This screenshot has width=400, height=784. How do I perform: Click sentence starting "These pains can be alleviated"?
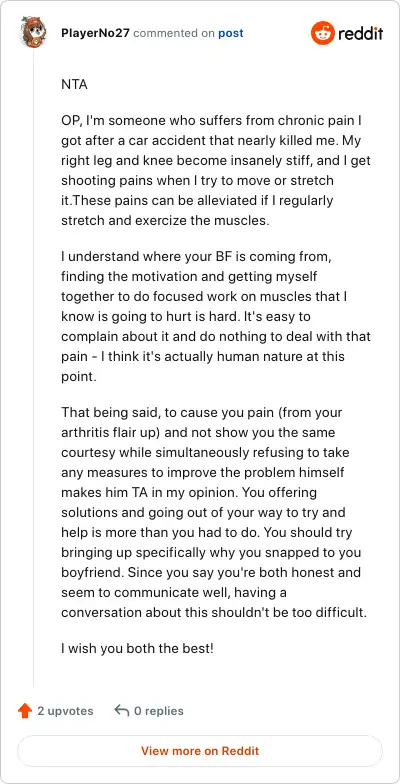click(197, 210)
